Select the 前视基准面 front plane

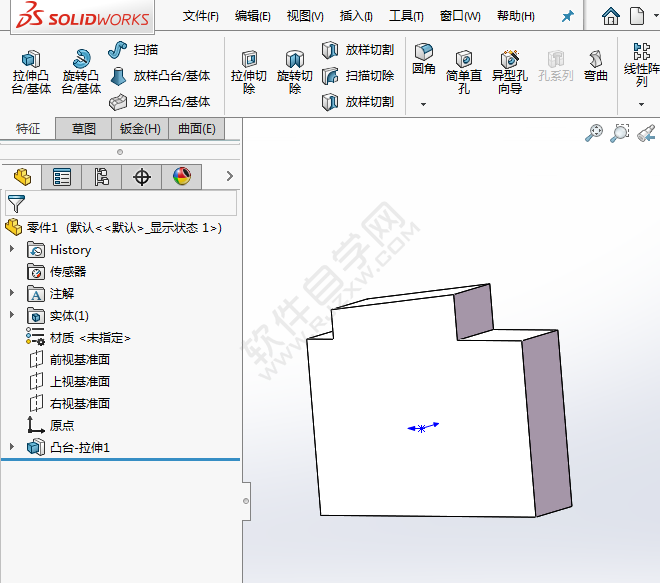click(x=69, y=359)
